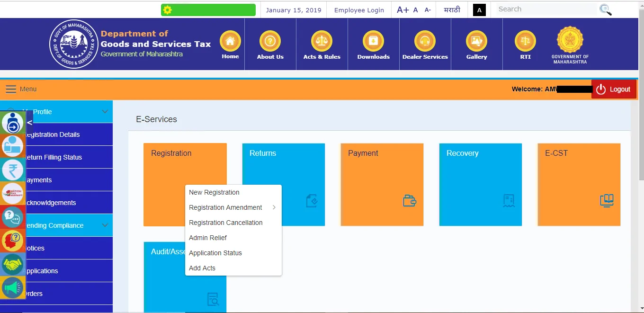
Task: Open Dealer Services headset icon
Action: point(425,41)
